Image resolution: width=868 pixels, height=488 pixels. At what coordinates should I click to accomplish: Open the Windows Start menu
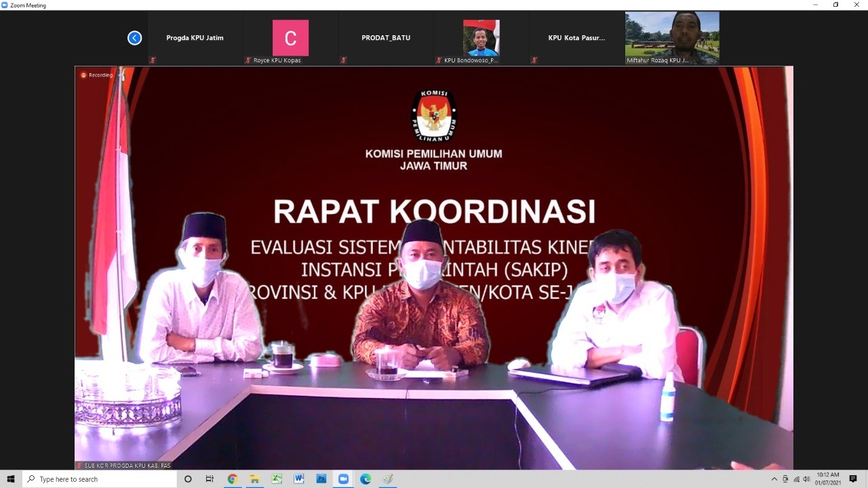click(11, 479)
